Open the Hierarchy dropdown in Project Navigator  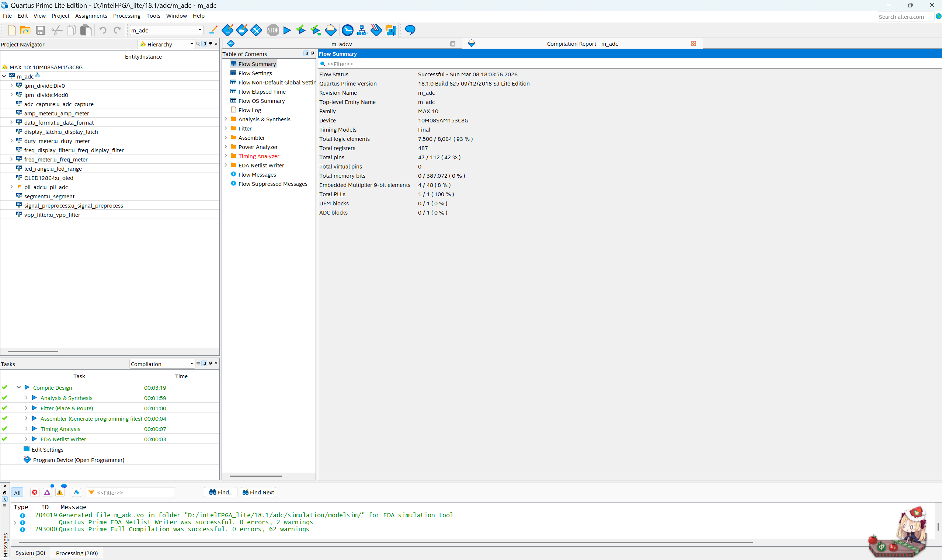166,45
